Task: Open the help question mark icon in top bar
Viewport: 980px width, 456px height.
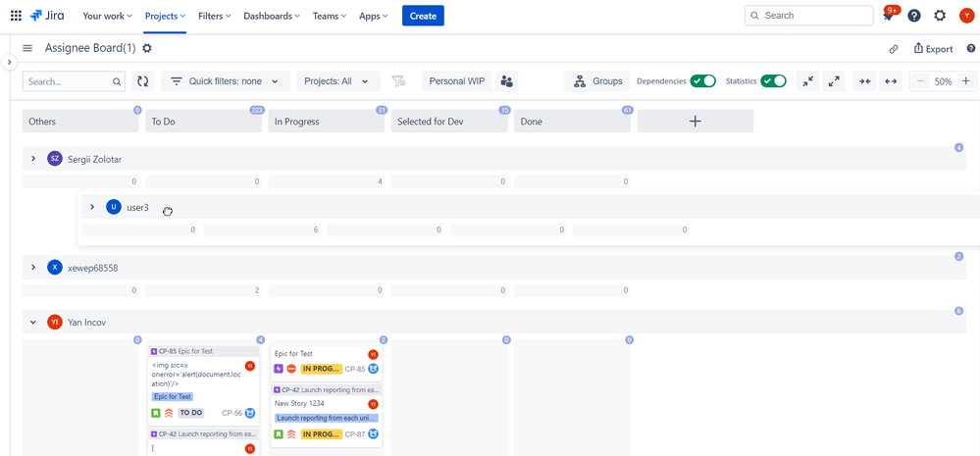Action: coord(914,17)
